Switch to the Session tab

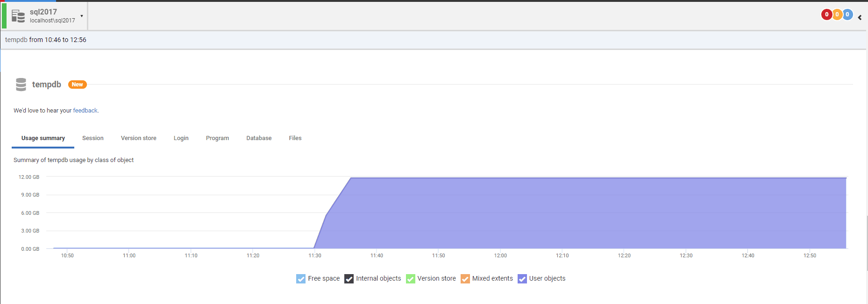click(x=93, y=138)
